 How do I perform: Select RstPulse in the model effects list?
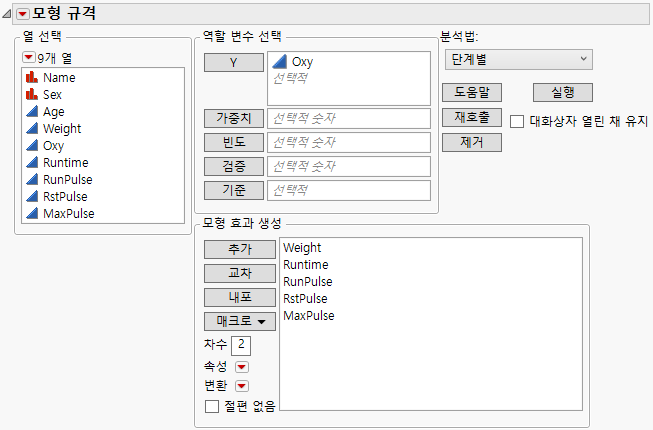305,298
